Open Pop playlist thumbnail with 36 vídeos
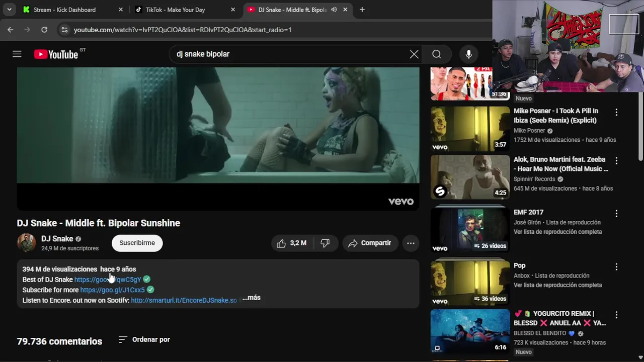 pyautogui.click(x=470, y=283)
